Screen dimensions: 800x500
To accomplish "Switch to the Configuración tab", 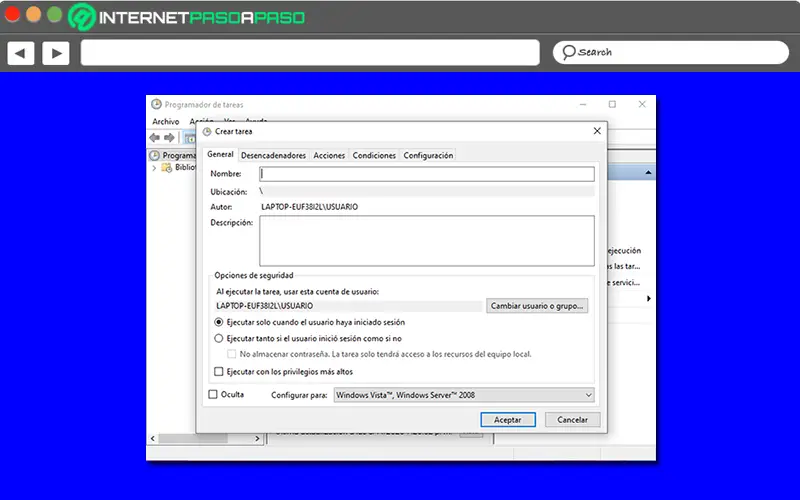I will click(428, 156).
